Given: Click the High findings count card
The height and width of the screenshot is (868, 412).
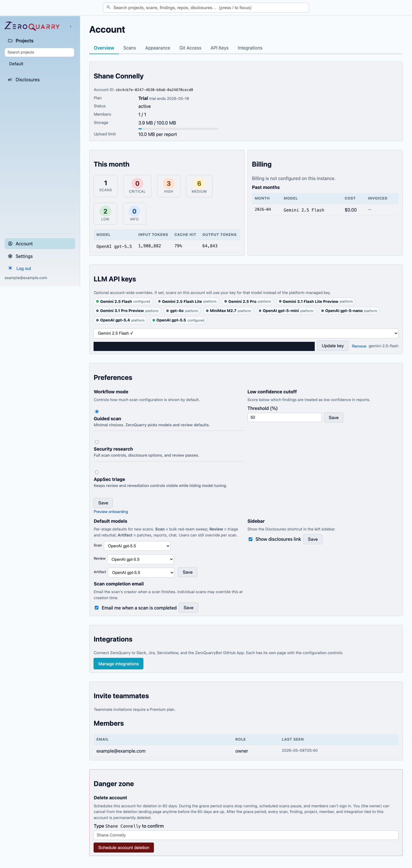Looking at the screenshot, I should coord(169,186).
